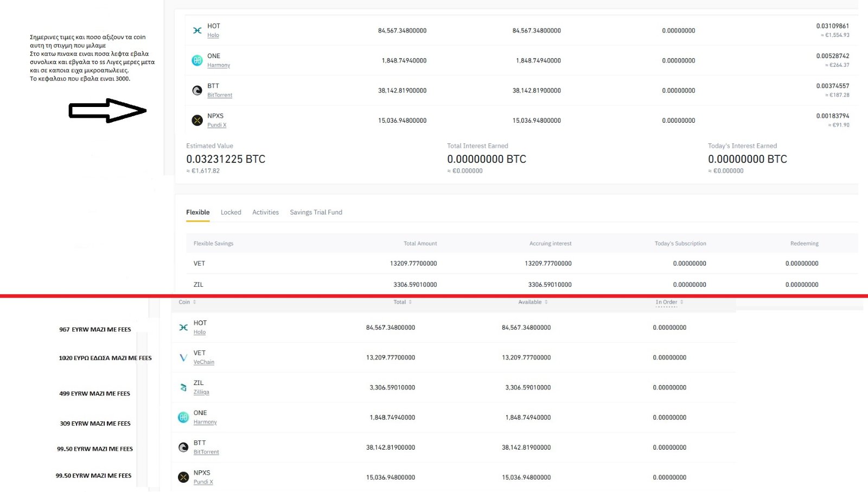Click the NPXS BTC value 0.00183794
This screenshot has height=492, width=868.
[832, 116]
